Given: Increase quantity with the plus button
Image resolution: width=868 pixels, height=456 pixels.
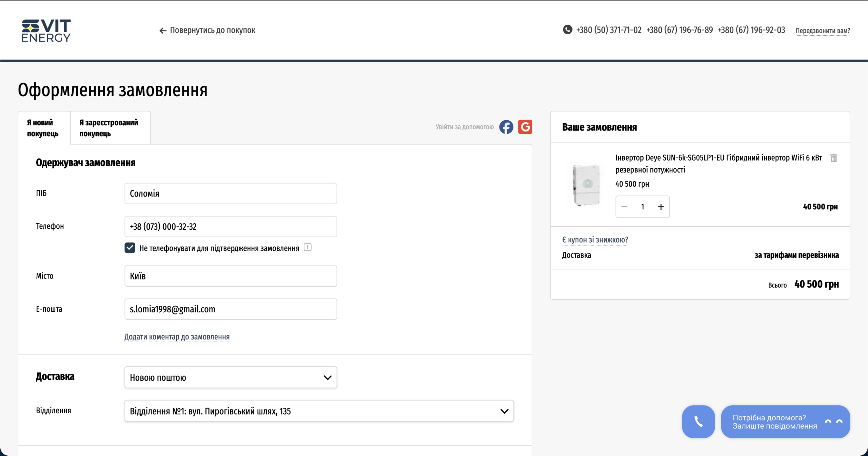Looking at the screenshot, I should 661,207.
